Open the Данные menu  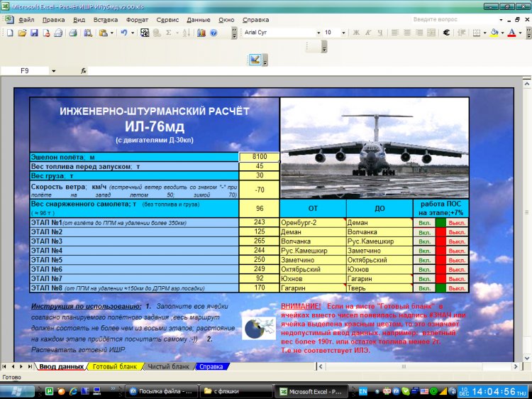(199, 20)
